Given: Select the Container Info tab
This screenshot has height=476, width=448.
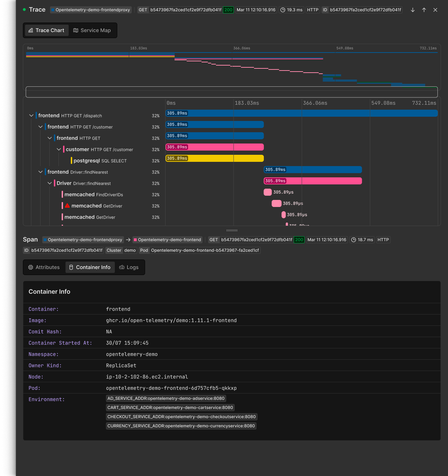Looking at the screenshot, I should [x=90, y=267].
